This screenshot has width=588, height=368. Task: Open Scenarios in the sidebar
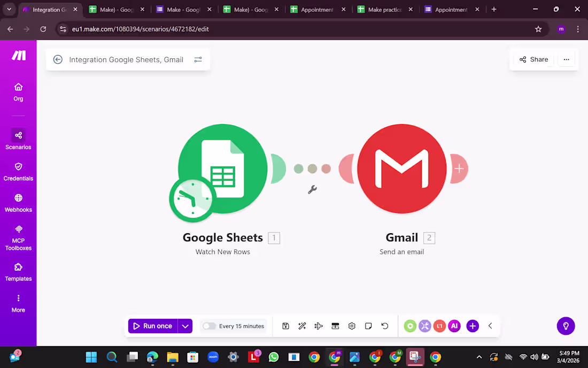(18, 140)
